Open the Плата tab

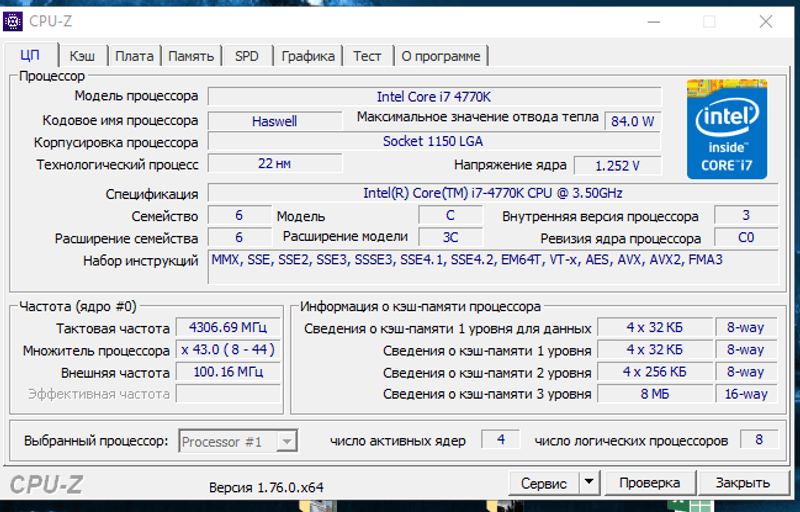(x=133, y=56)
